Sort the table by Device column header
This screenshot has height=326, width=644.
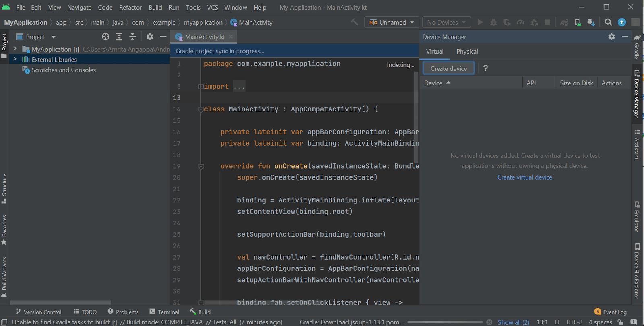point(471,83)
